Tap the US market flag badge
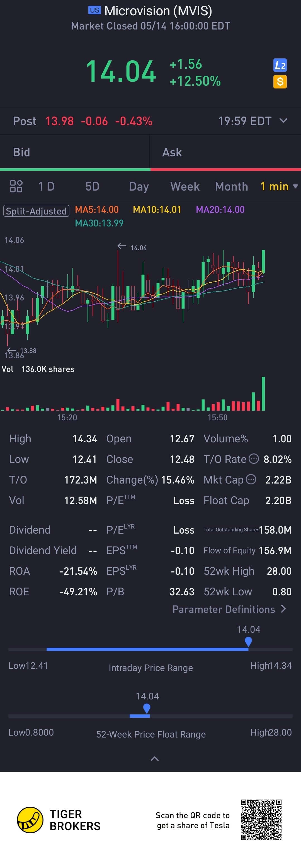Viewport: 301px width, 868px height. click(x=94, y=10)
